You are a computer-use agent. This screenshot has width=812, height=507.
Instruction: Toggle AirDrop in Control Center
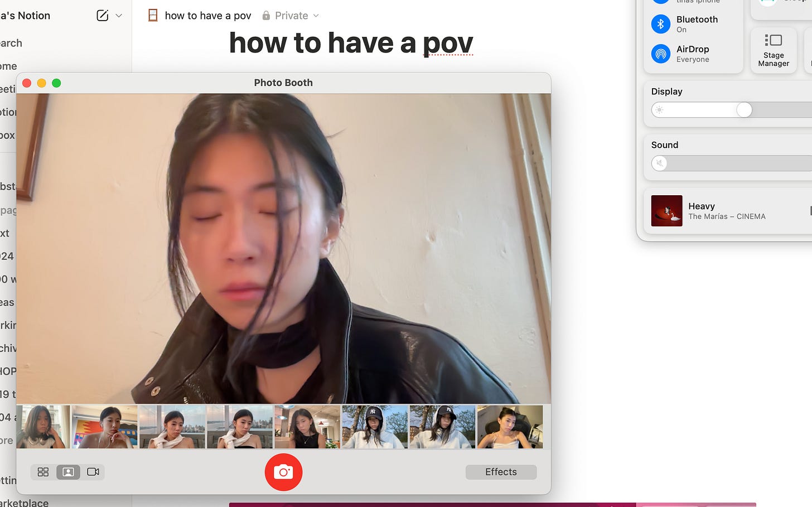tap(661, 54)
